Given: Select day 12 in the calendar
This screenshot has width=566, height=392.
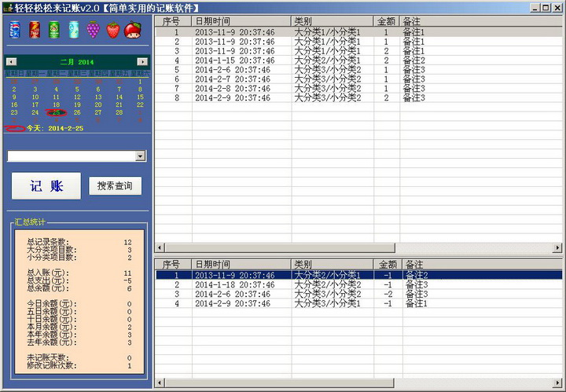Looking at the screenshot, I should (77, 97).
